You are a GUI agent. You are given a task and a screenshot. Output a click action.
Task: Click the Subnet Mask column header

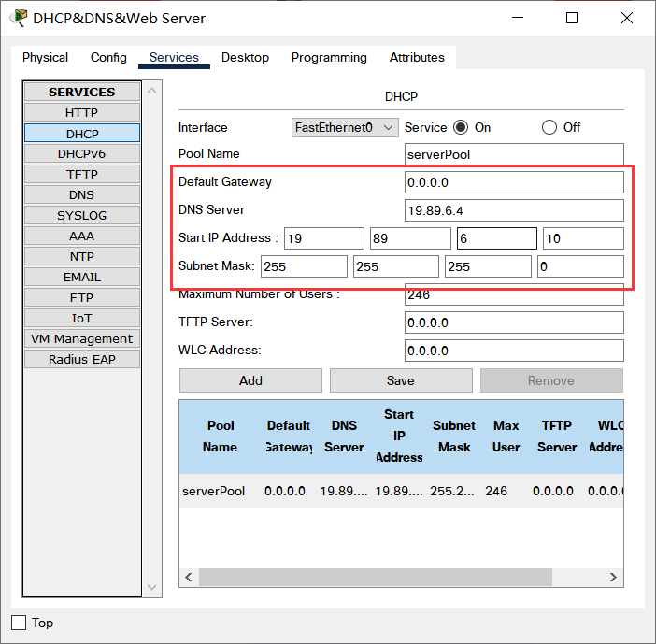[x=454, y=436]
